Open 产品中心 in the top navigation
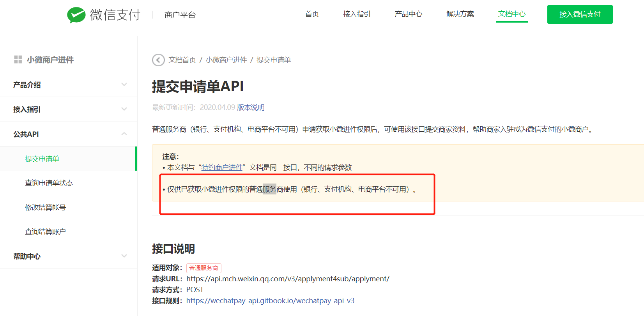The image size is (644, 316). pyautogui.click(x=408, y=14)
